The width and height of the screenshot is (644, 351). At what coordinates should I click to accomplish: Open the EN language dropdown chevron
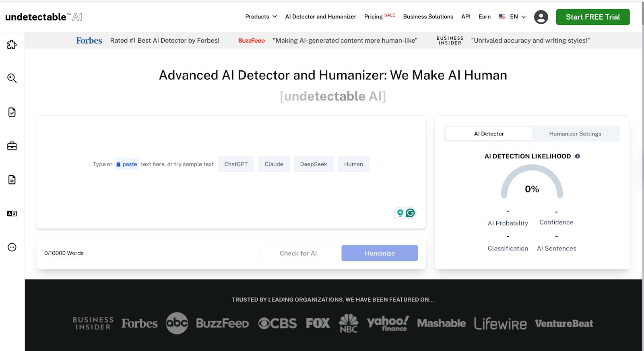(x=523, y=17)
